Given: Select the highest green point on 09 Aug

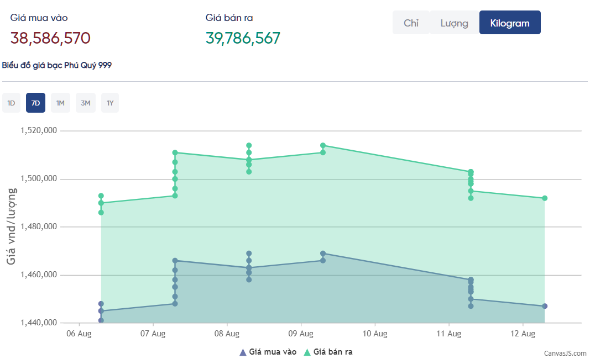Looking at the screenshot, I should [323, 146].
